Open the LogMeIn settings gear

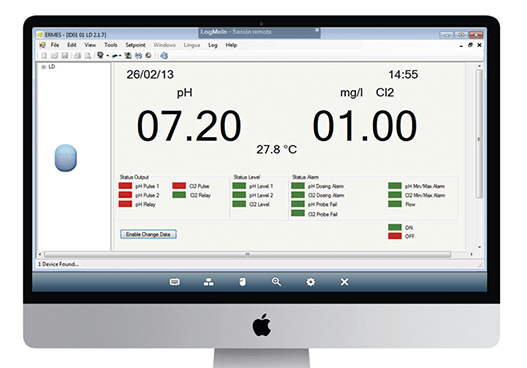click(x=311, y=282)
